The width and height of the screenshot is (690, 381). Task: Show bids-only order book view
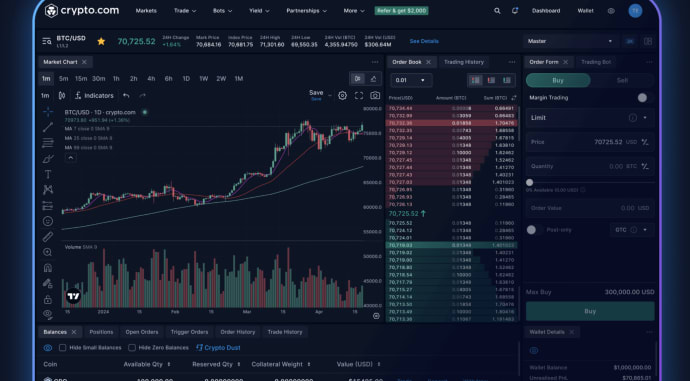click(507, 80)
